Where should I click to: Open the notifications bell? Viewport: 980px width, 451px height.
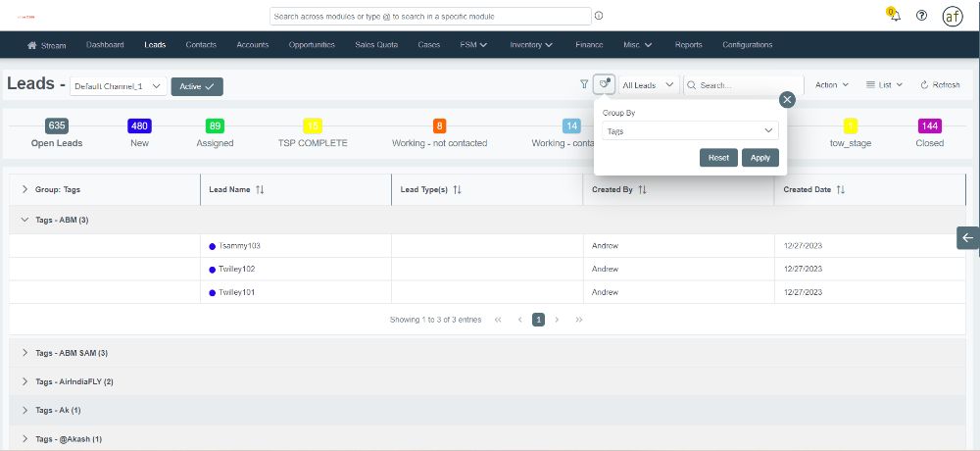tap(894, 16)
